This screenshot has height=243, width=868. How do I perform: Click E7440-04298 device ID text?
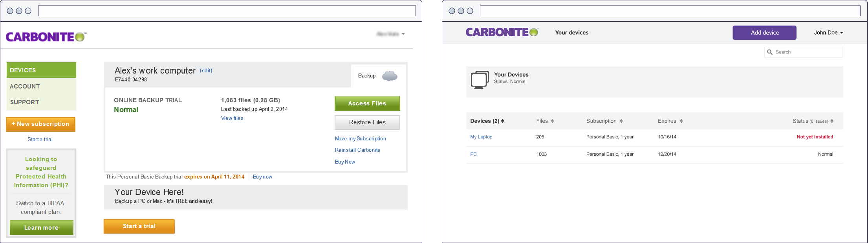point(131,79)
